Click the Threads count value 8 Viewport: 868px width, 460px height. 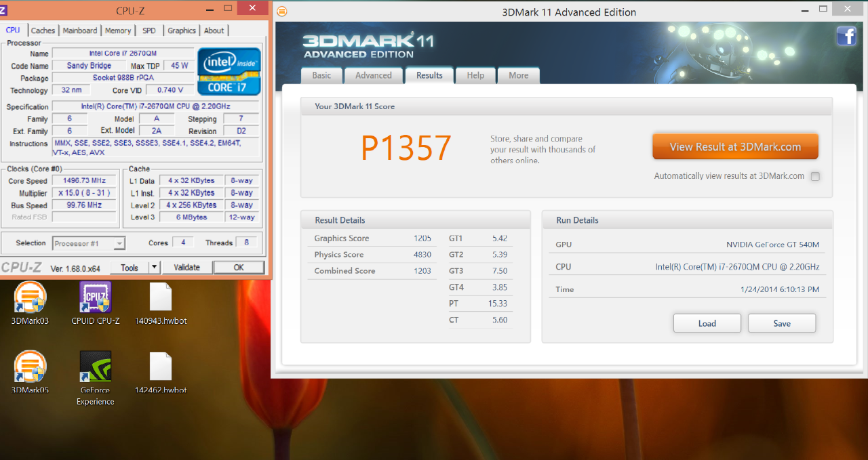click(246, 243)
